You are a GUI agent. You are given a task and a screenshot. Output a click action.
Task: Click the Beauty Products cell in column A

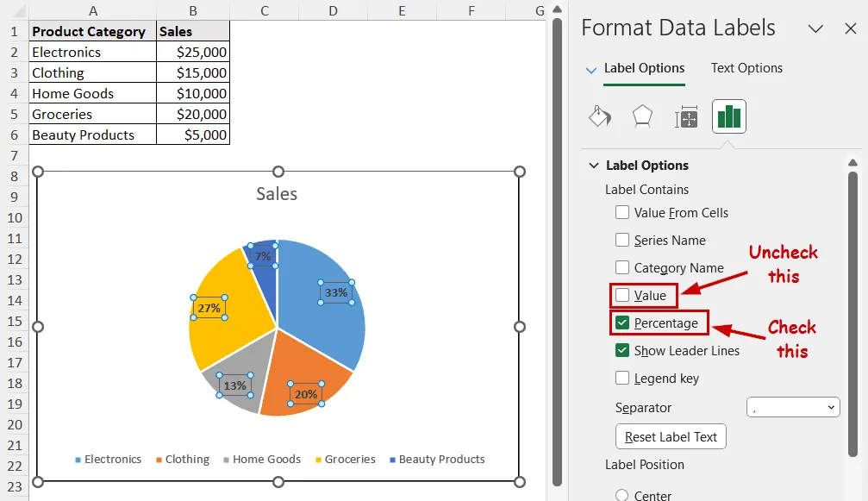click(x=93, y=135)
